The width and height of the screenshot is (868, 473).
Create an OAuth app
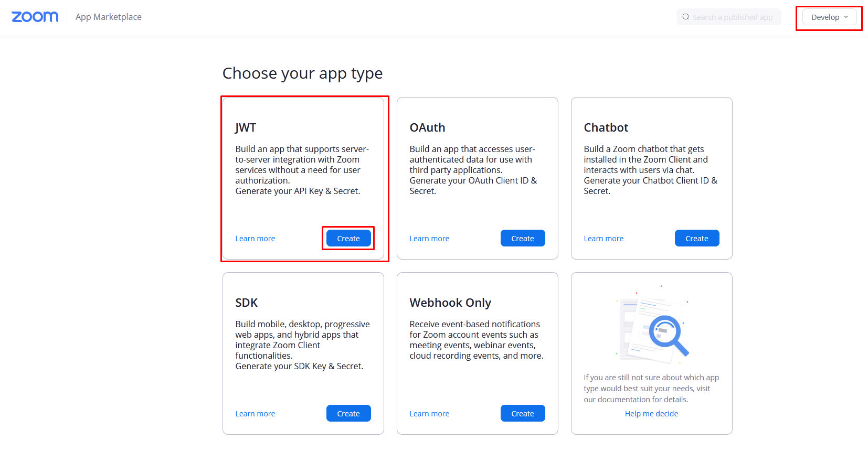(523, 238)
